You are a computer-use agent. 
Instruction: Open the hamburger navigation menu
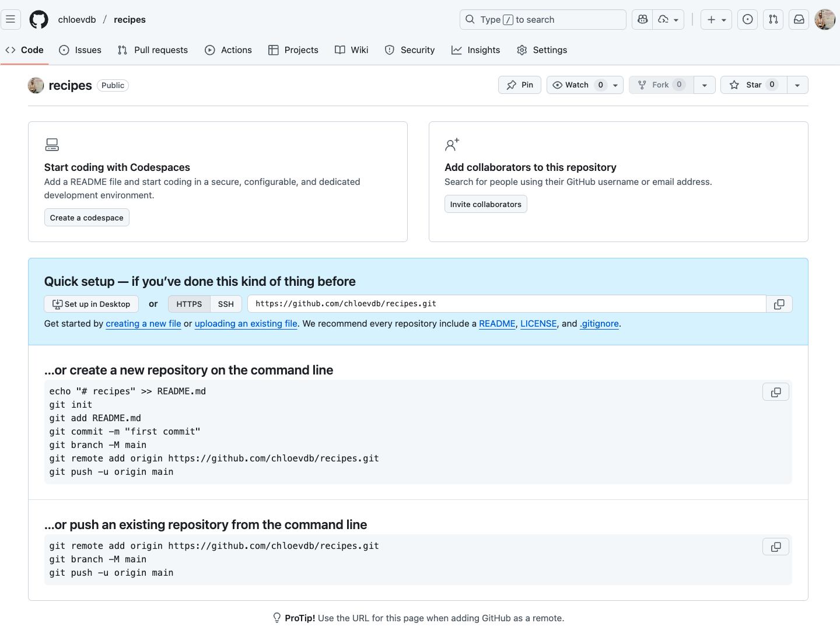pyautogui.click(x=10, y=19)
